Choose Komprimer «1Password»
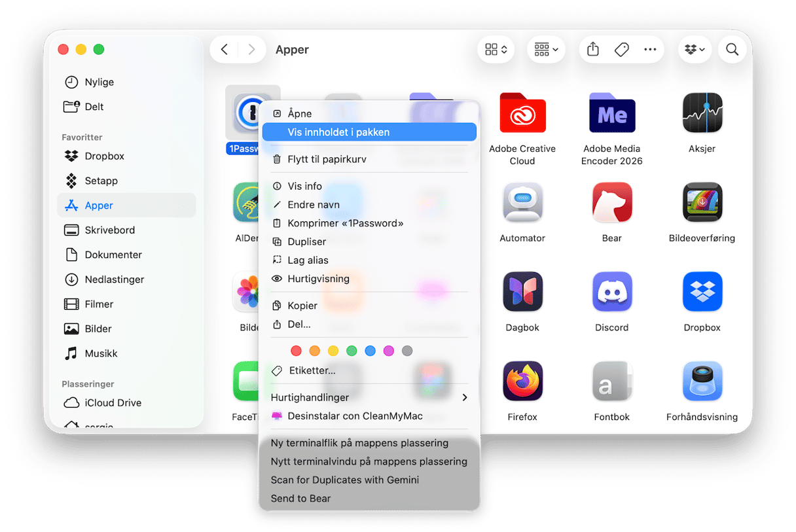The width and height of the screenshot is (796, 532). click(x=370, y=223)
